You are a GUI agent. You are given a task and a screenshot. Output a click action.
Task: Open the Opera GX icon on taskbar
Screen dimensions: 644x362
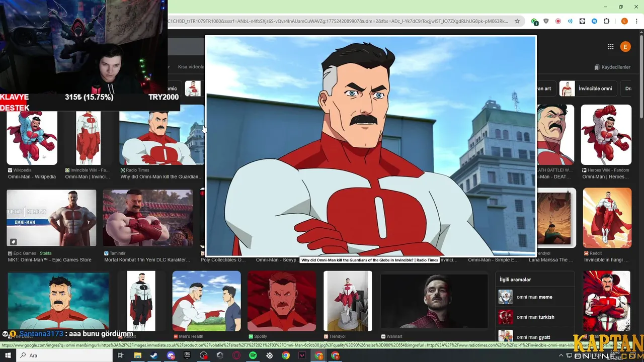coord(236,355)
